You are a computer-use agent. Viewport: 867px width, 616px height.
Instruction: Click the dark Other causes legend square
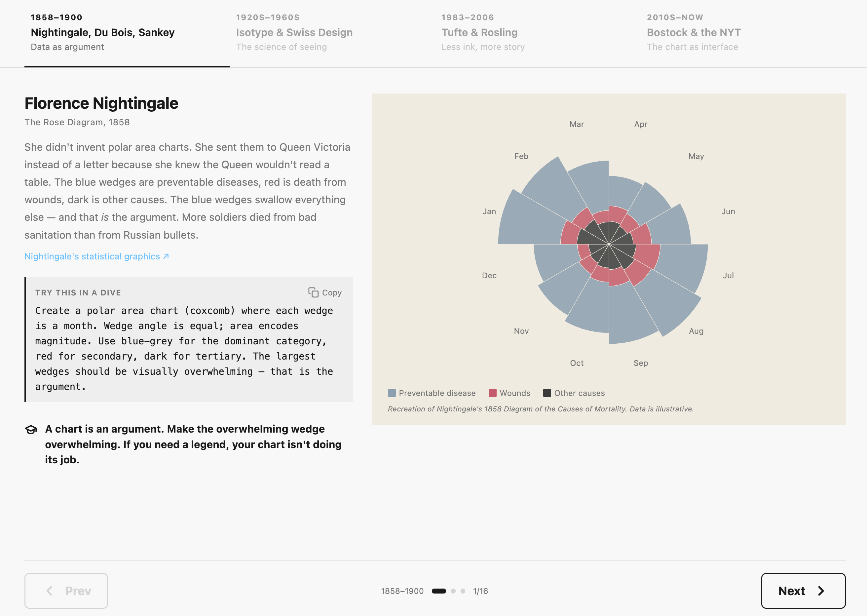coord(547,393)
